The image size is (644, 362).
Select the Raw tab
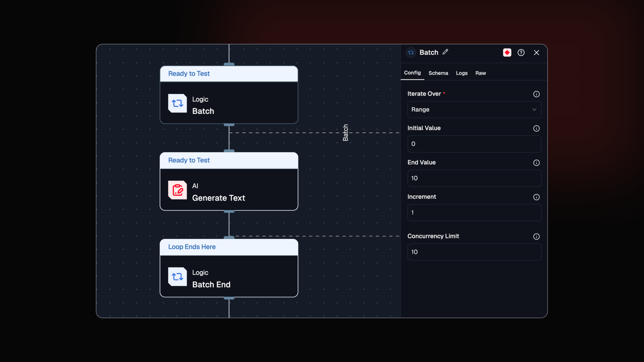click(x=480, y=73)
